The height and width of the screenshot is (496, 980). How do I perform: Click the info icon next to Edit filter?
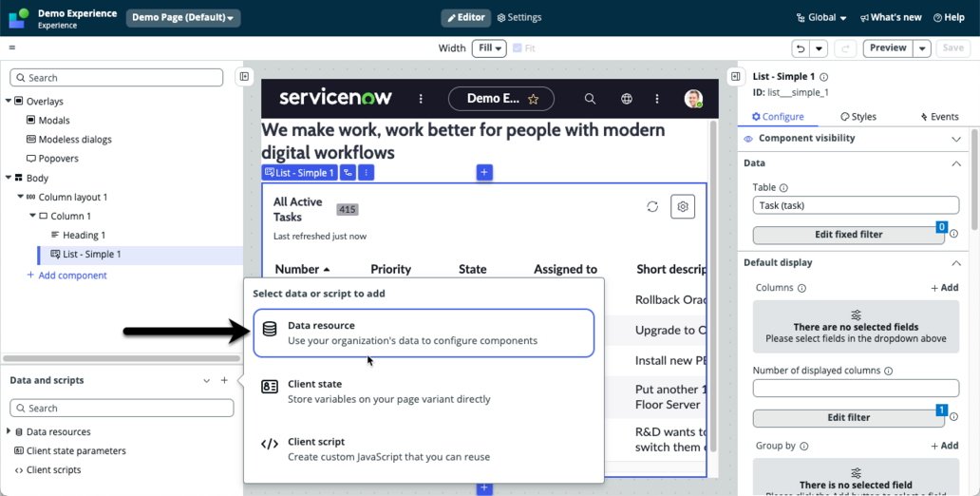coord(953,417)
